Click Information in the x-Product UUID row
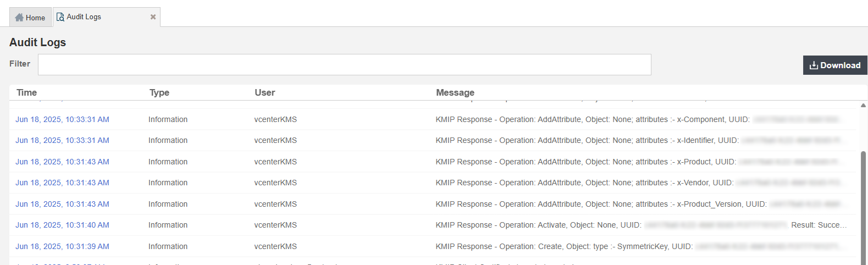This screenshot has width=868, height=265. point(168,162)
